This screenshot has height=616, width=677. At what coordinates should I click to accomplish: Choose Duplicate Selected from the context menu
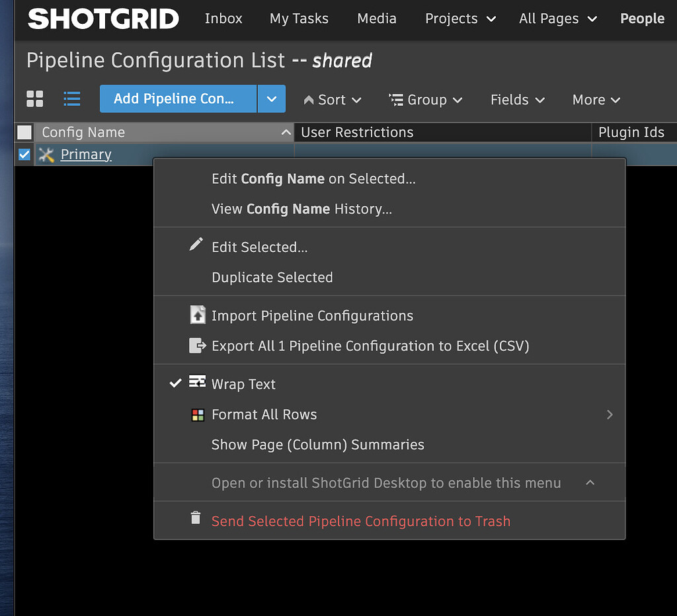(x=272, y=277)
